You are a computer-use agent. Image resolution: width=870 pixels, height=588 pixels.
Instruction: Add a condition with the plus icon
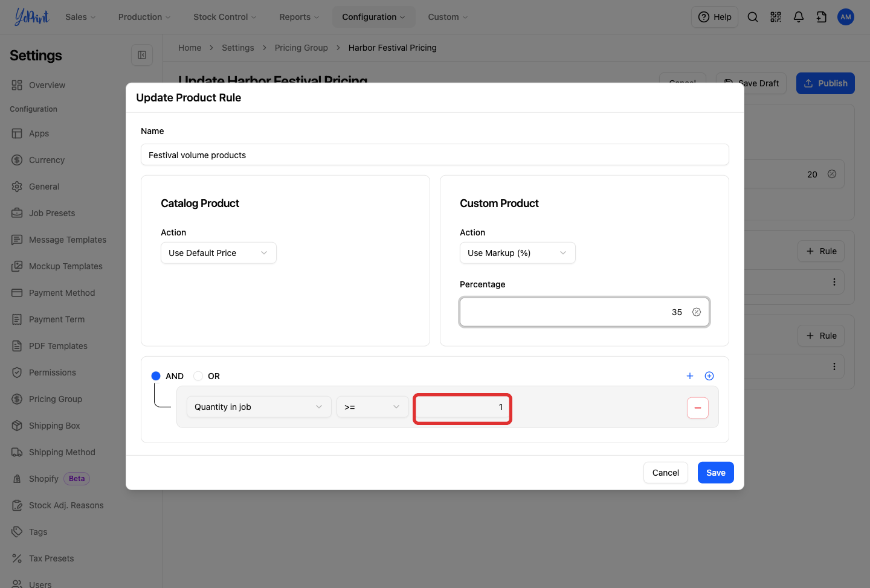tap(690, 376)
